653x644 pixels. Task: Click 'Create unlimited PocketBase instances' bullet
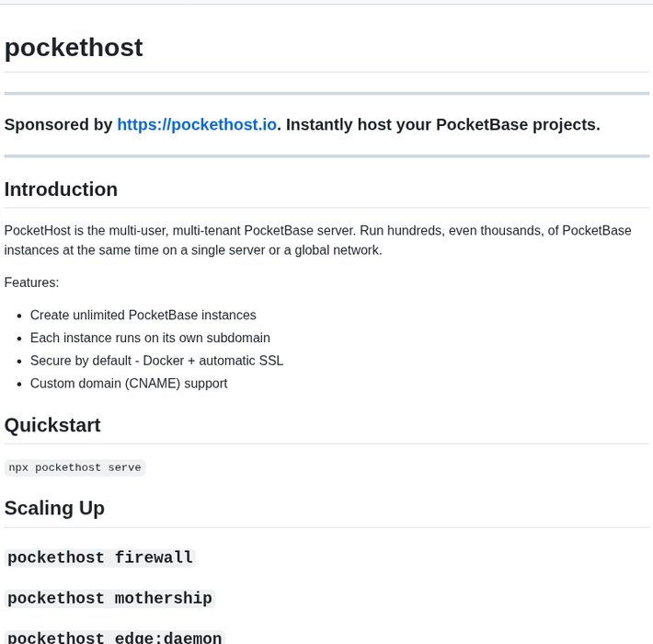click(143, 315)
